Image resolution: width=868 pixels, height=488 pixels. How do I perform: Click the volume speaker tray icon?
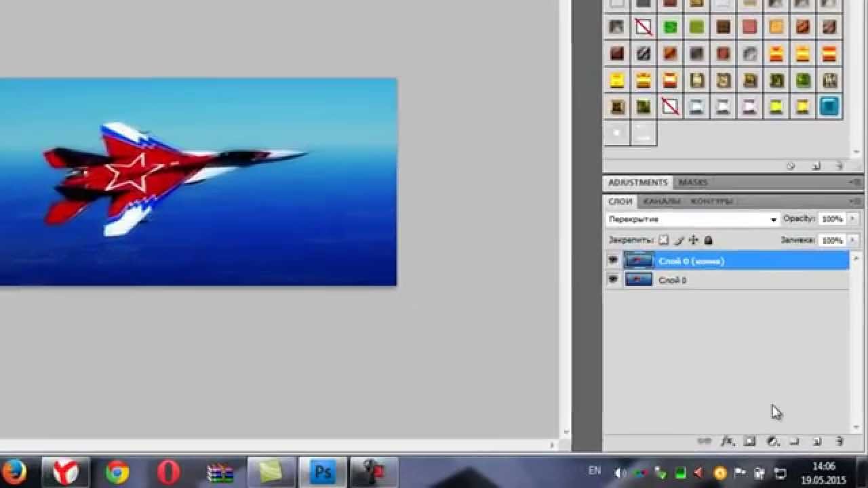619,472
